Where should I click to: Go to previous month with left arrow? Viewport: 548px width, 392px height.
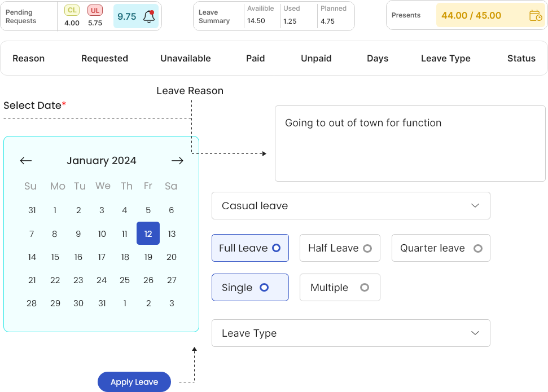click(26, 161)
